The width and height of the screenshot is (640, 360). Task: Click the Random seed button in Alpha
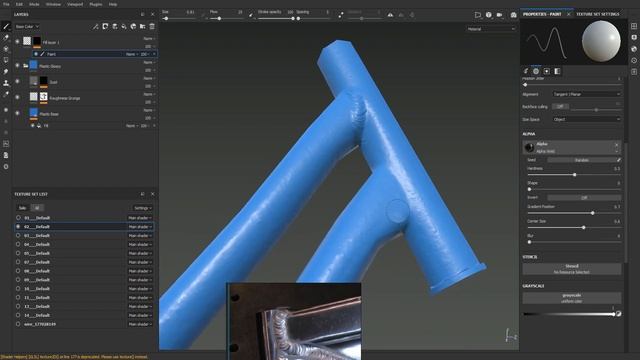coord(581,160)
